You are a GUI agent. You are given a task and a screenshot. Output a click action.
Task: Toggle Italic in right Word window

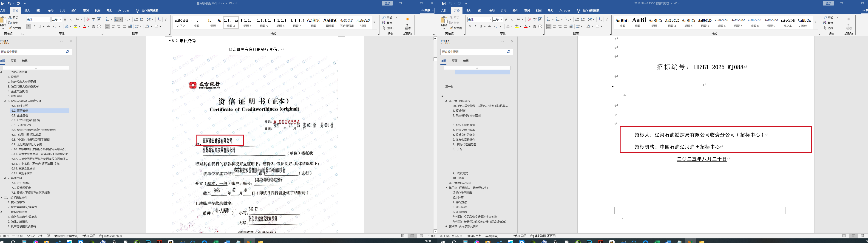click(475, 27)
